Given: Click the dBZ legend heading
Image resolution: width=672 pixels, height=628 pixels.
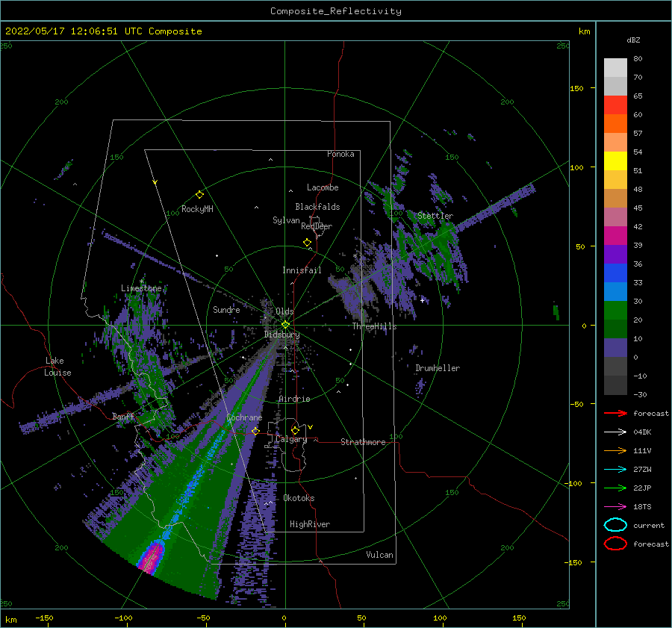Looking at the screenshot, I should (x=633, y=40).
